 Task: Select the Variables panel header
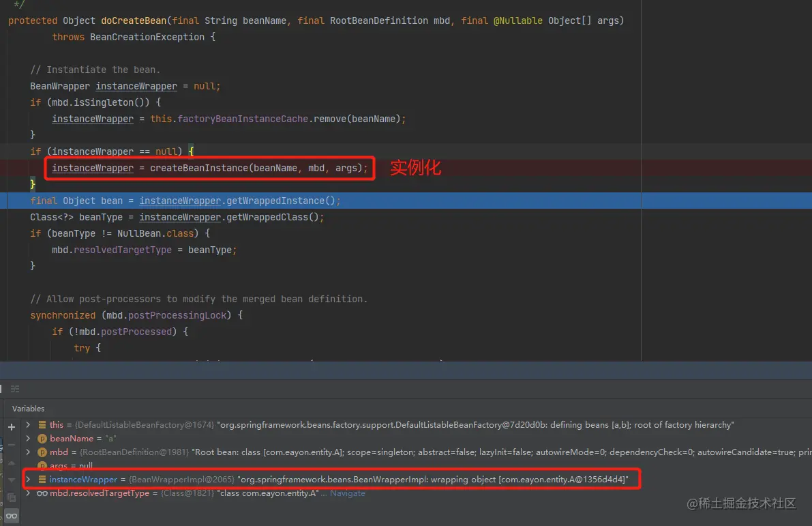[x=29, y=409]
